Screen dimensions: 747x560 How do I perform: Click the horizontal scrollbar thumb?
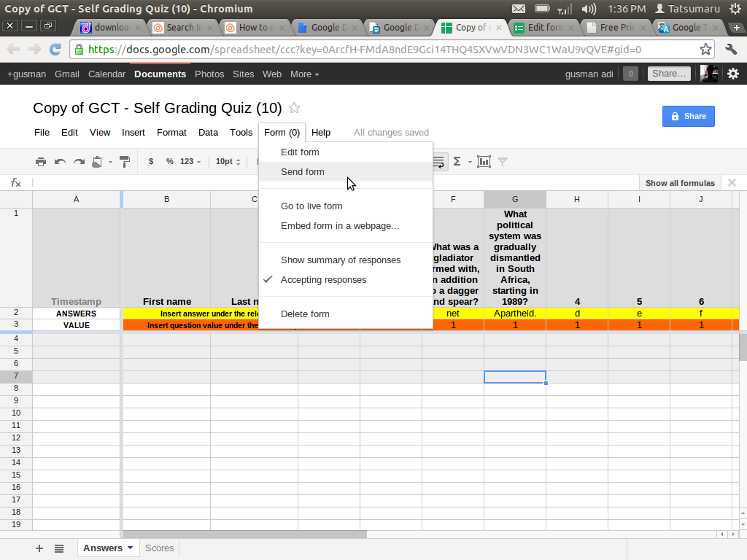245,534
